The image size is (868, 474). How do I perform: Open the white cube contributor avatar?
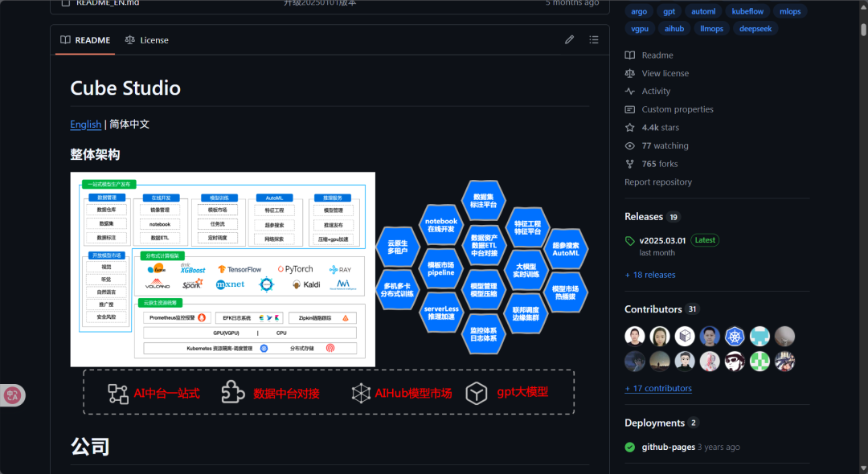[x=685, y=337]
